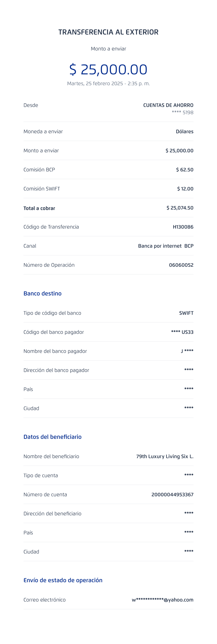
Task: Select the Total a cobrar amount $ 25,074.50
Action: 180,208
